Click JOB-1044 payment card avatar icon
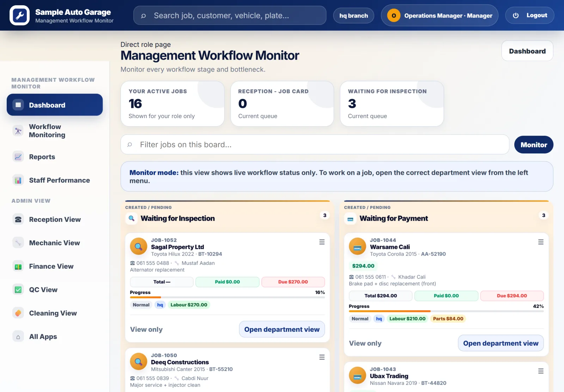The width and height of the screenshot is (564, 392). pyautogui.click(x=357, y=246)
